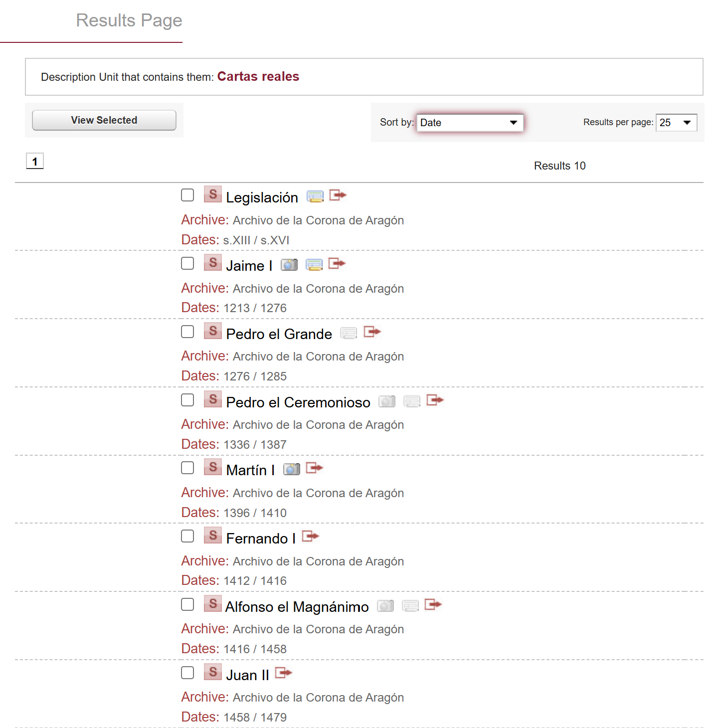Image resolution: width=715 pixels, height=728 pixels.
Task: Click the red arrow icon next to Juan II
Action: point(283,673)
